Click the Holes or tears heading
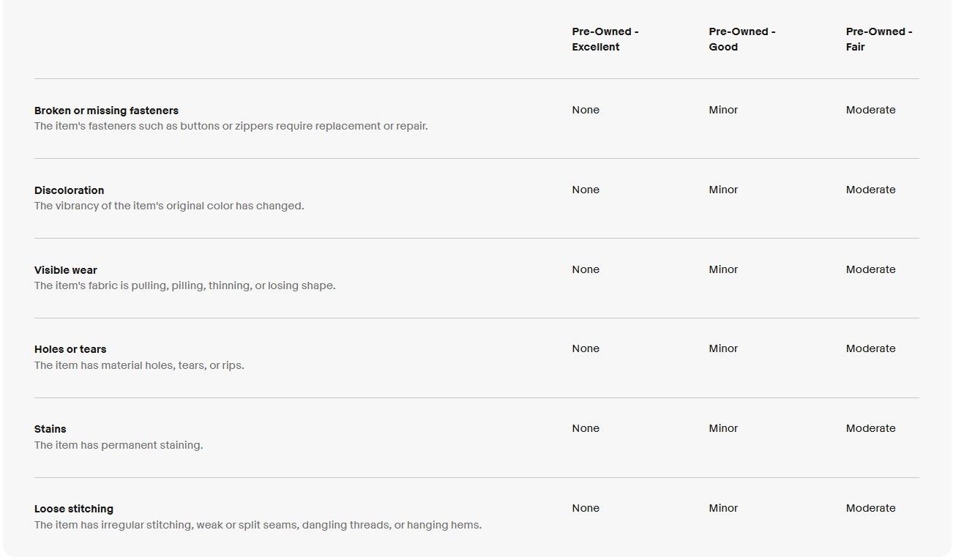Viewport: 953px width, 560px height. [x=70, y=349]
